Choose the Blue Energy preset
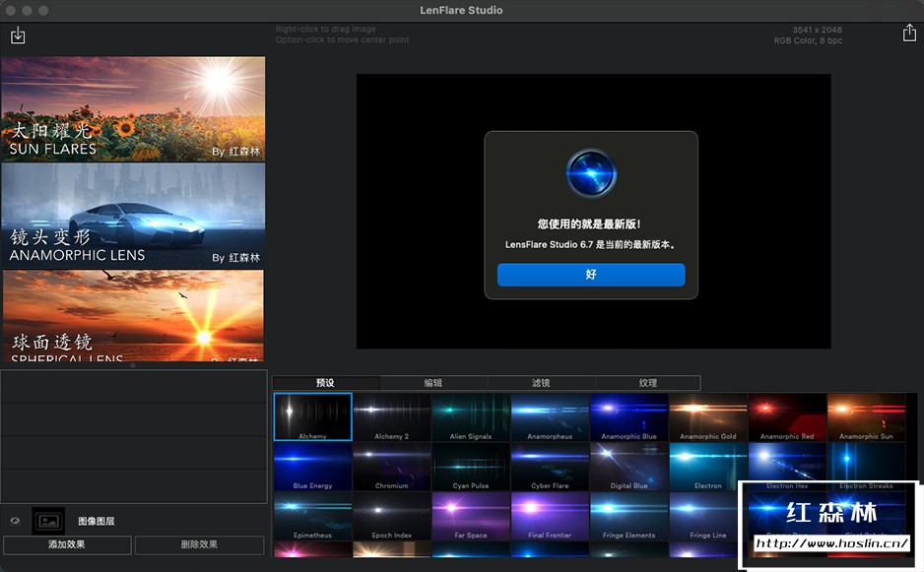 pyautogui.click(x=313, y=467)
